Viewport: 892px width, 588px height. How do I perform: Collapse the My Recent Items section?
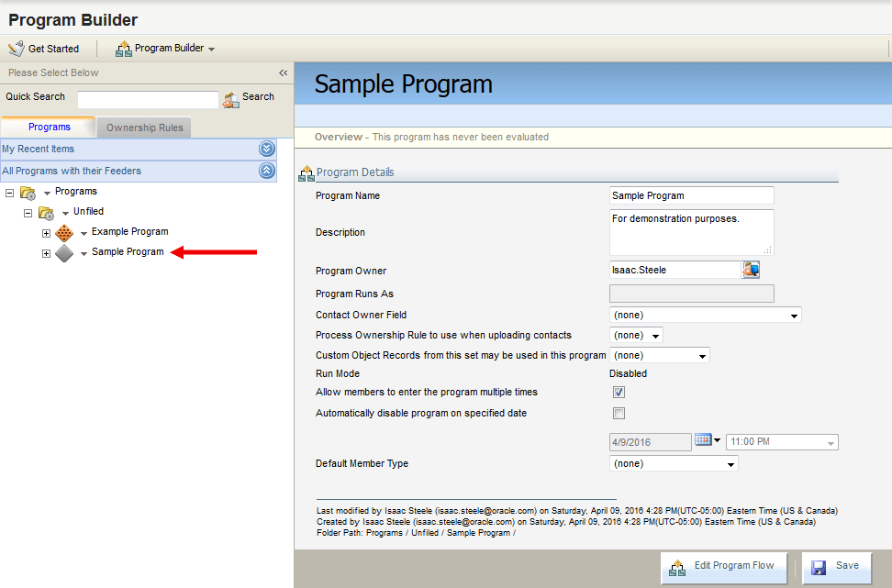(x=266, y=148)
